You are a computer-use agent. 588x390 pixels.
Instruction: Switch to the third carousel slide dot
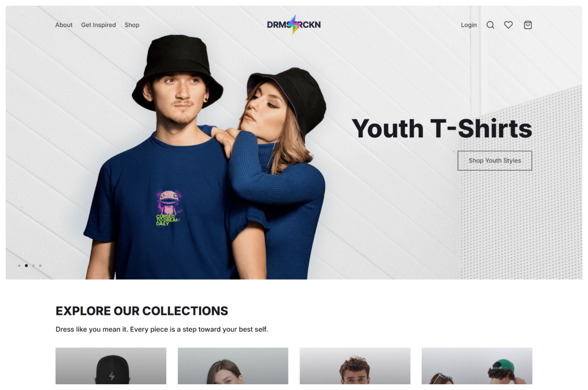[33, 265]
